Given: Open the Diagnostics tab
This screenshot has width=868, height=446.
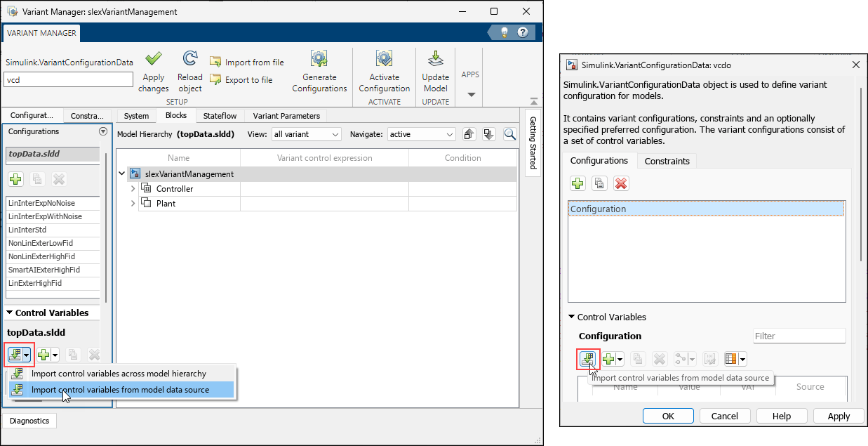Looking at the screenshot, I should coord(29,421).
